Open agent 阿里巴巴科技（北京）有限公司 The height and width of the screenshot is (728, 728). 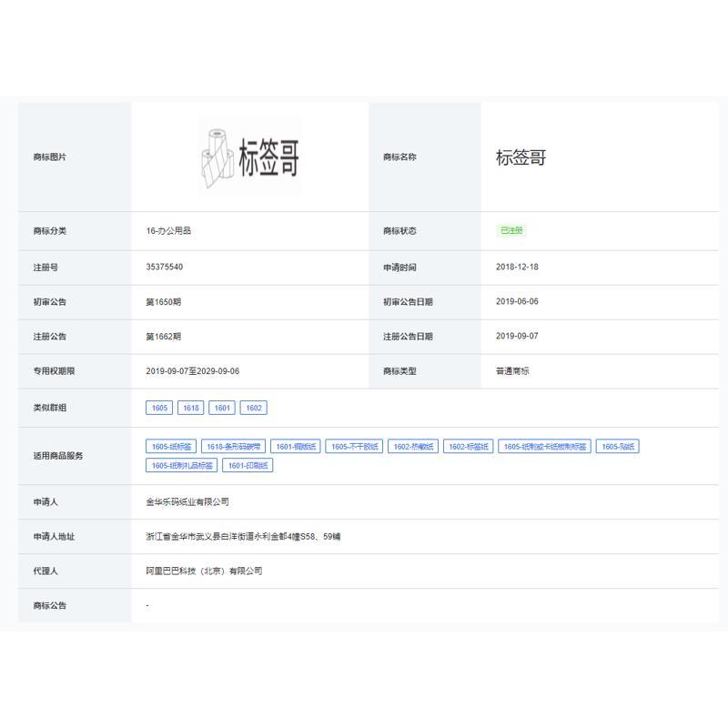[204, 571]
